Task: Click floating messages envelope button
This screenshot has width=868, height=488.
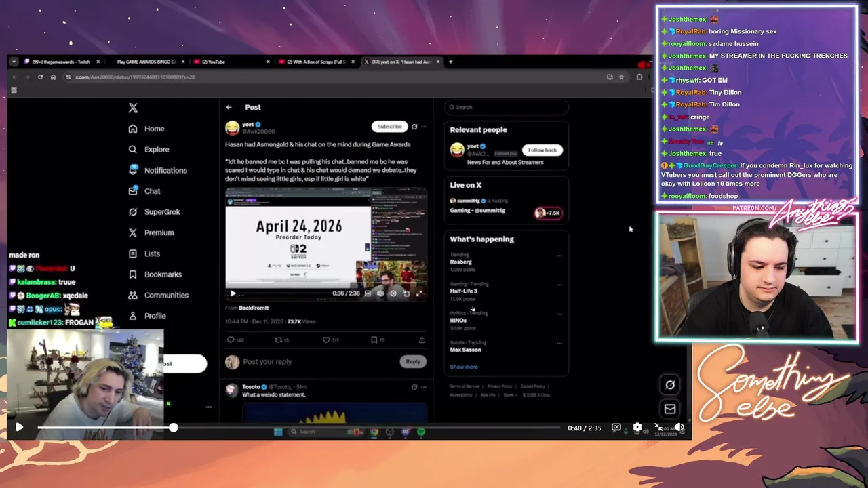Action: (670, 409)
